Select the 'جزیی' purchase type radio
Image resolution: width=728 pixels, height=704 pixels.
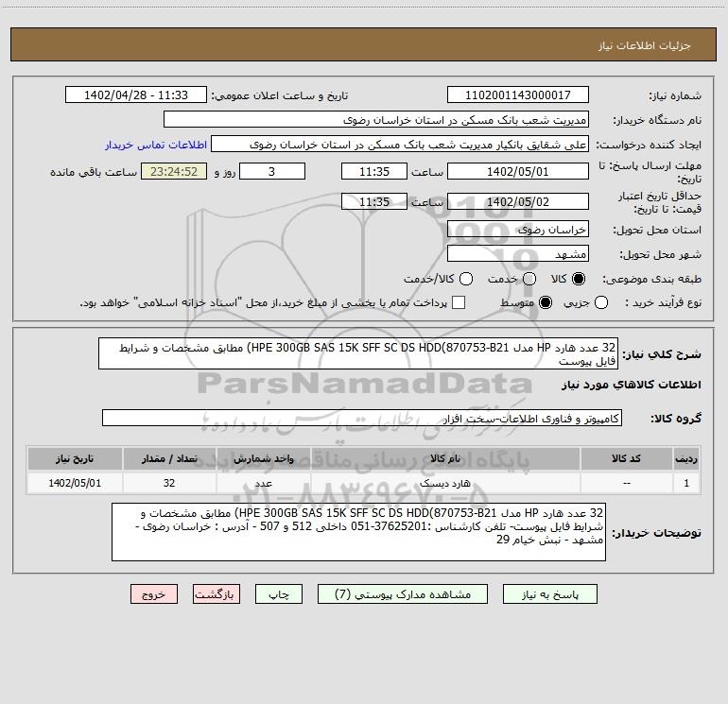click(600, 302)
